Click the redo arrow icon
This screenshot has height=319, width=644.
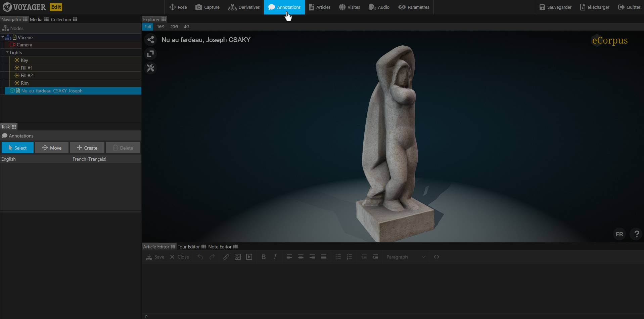click(212, 257)
